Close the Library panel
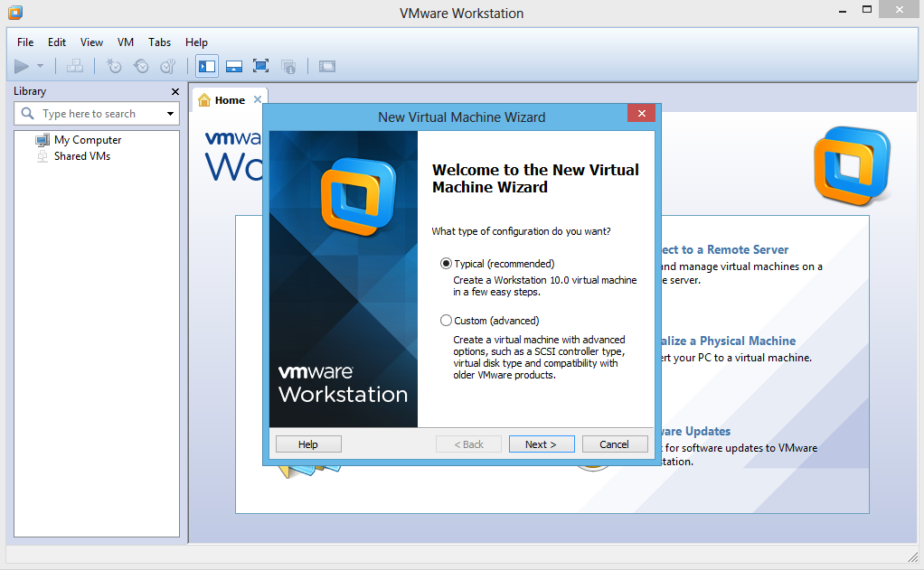 click(x=175, y=91)
